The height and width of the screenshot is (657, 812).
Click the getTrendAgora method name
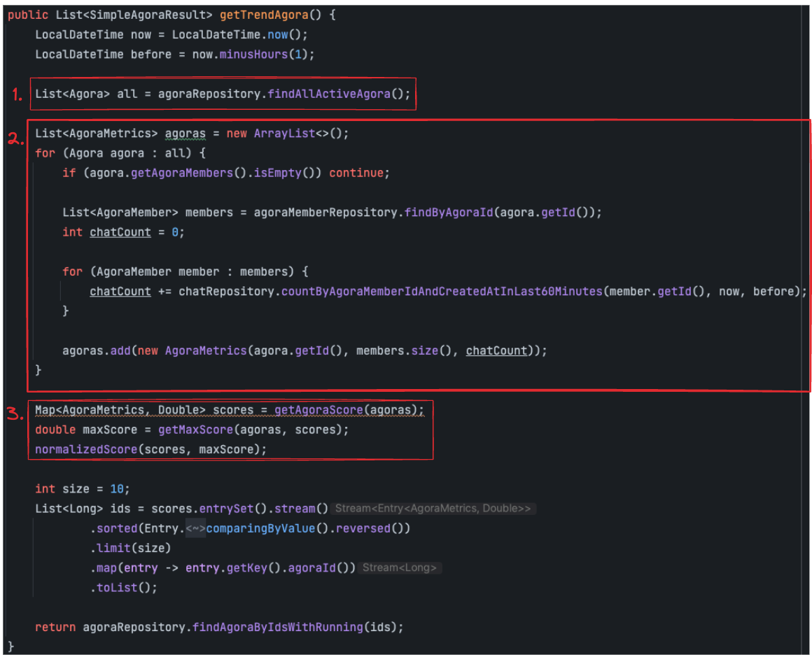[263, 15]
